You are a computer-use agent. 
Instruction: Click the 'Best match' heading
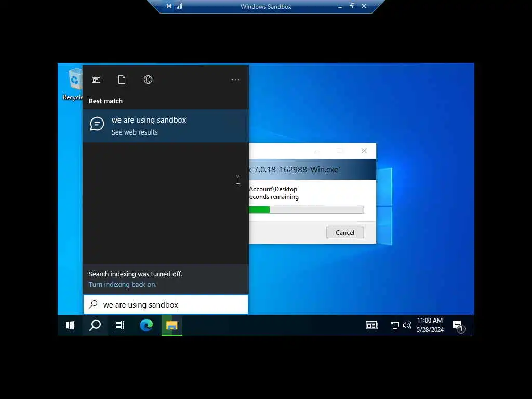105,101
